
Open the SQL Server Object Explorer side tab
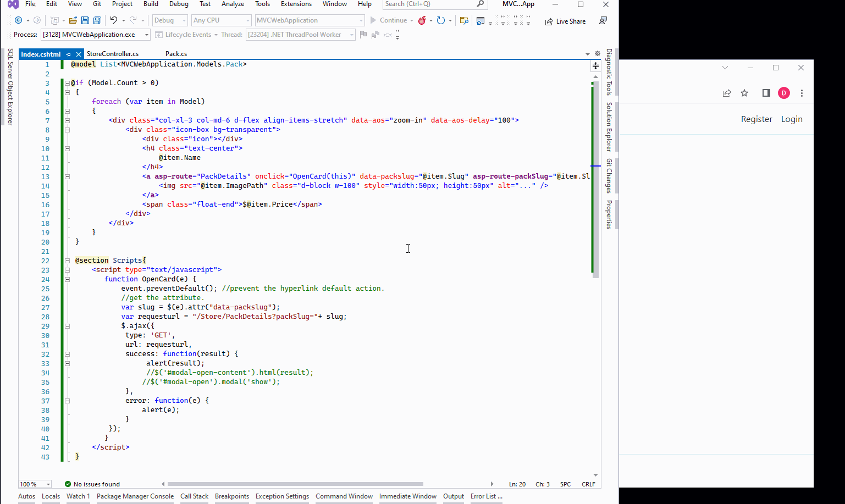tap(10, 87)
